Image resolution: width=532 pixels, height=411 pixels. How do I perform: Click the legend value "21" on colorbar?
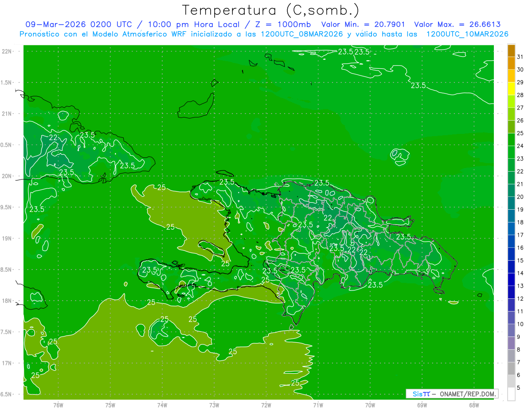pyautogui.click(x=520, y=184)
